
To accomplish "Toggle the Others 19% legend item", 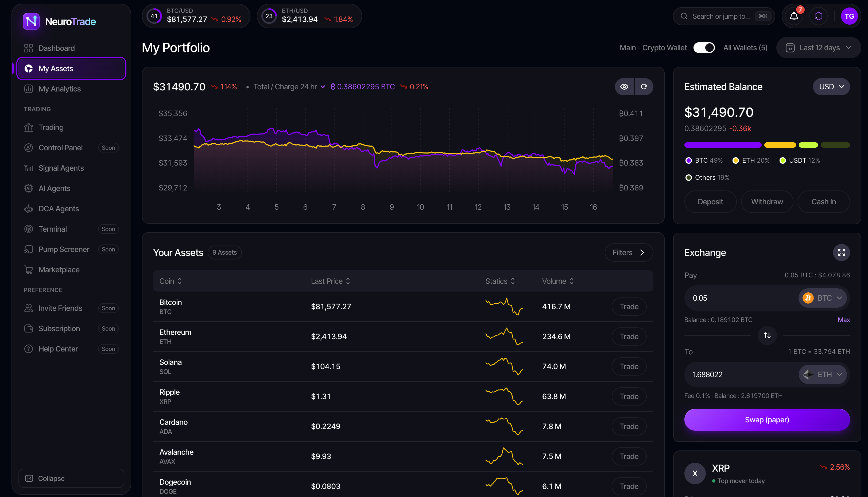I will coord(707,178).
